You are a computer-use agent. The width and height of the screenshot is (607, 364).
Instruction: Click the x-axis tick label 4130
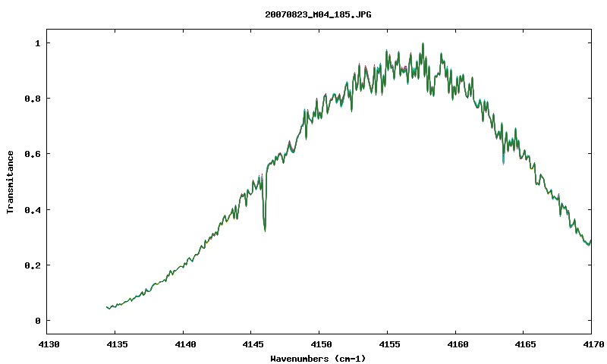point(49,344)
